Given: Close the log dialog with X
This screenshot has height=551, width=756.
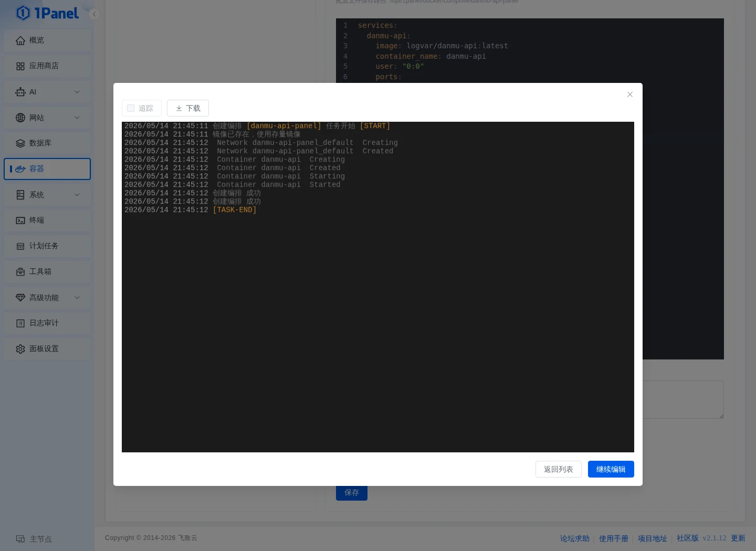Looking at the screenshot, I should (630, 94).
